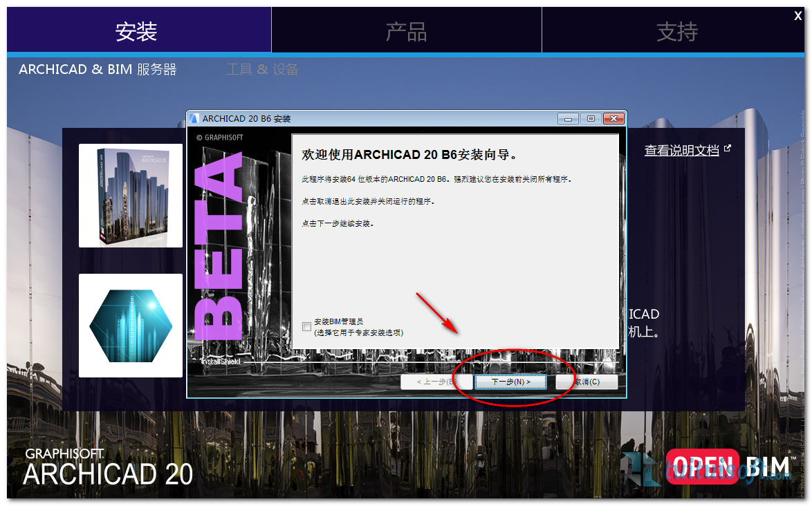
Task: Click the 上一步 back button
Action: click(436, 382)
